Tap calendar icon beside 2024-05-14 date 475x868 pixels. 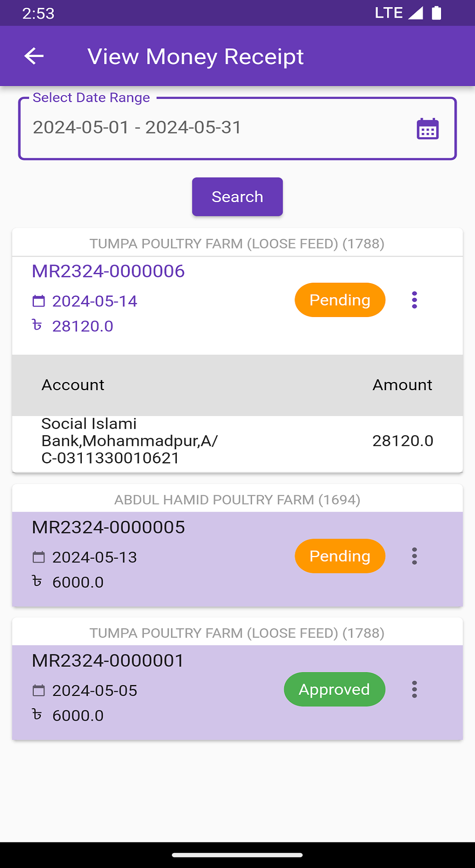[x=38, y=301]
